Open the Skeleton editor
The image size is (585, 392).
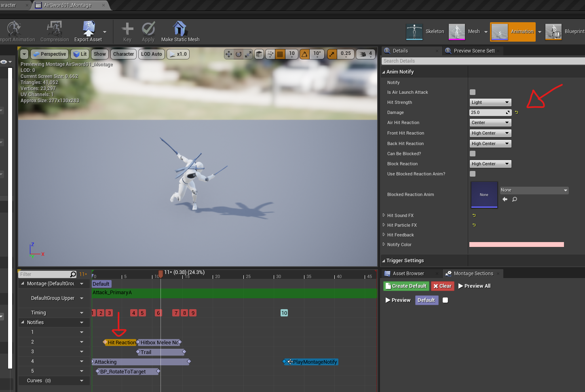click(424, 32)
